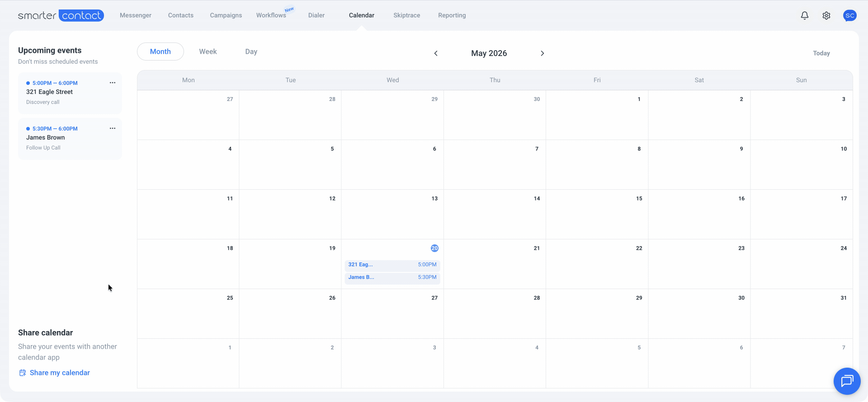Open the SC user avatar menu

[x=850, y=15]
